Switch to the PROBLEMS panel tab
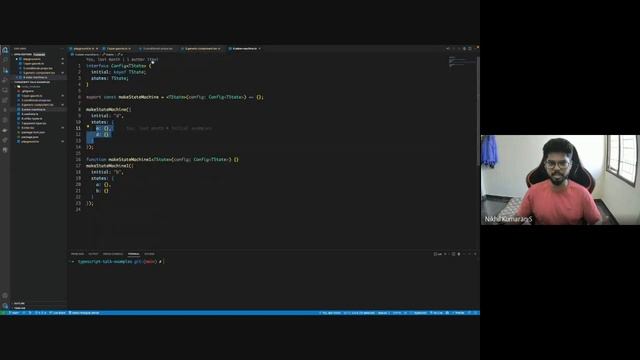This screenshot has width=640, height=360. (77, 254)
